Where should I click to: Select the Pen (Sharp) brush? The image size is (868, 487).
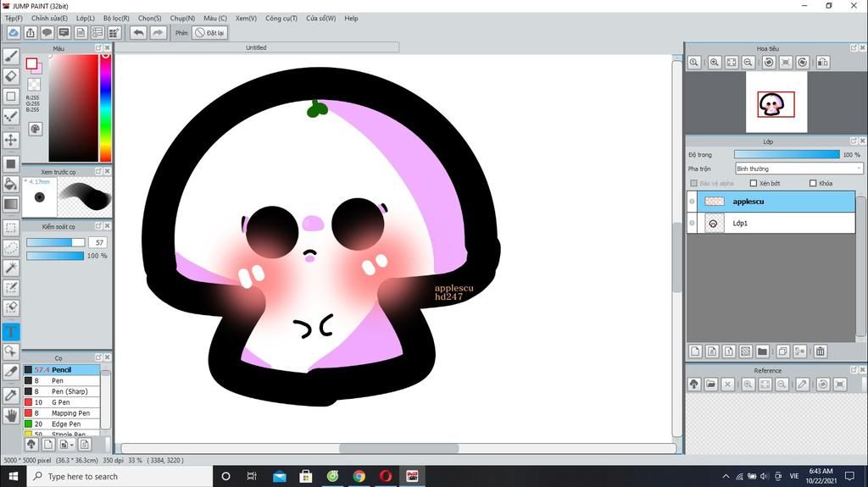(x=61, y=391)
